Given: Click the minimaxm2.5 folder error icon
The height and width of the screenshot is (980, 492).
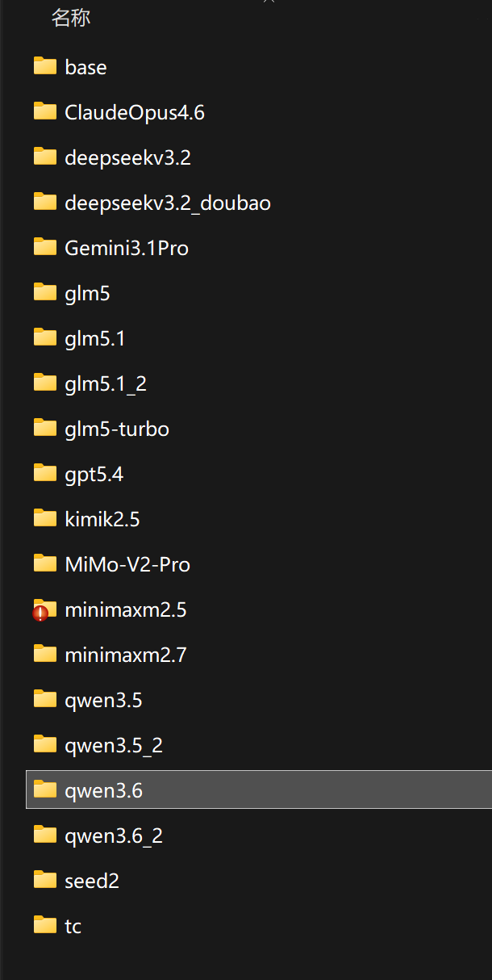Looking at the screenshot, I should click(40, 614).
